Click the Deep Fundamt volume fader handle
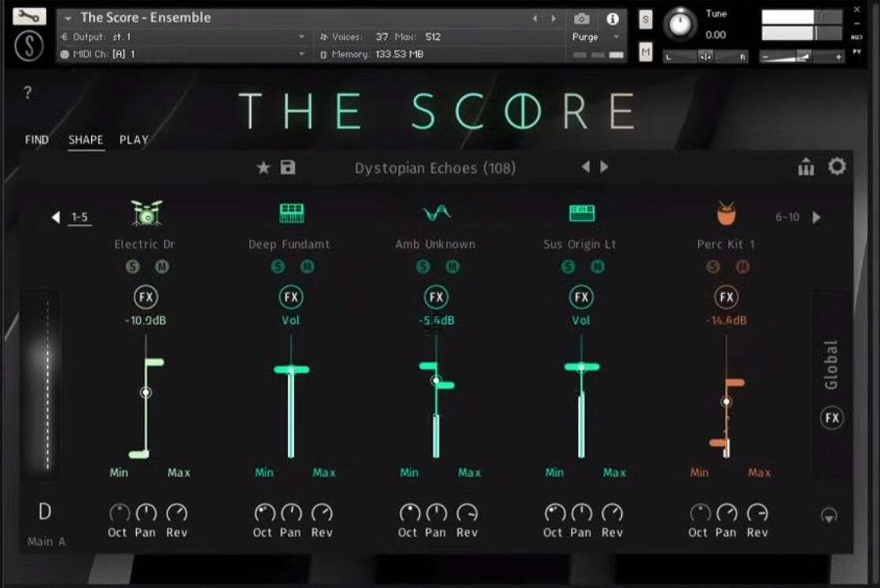Screen dimensions: 880x588 coord(291,369)
